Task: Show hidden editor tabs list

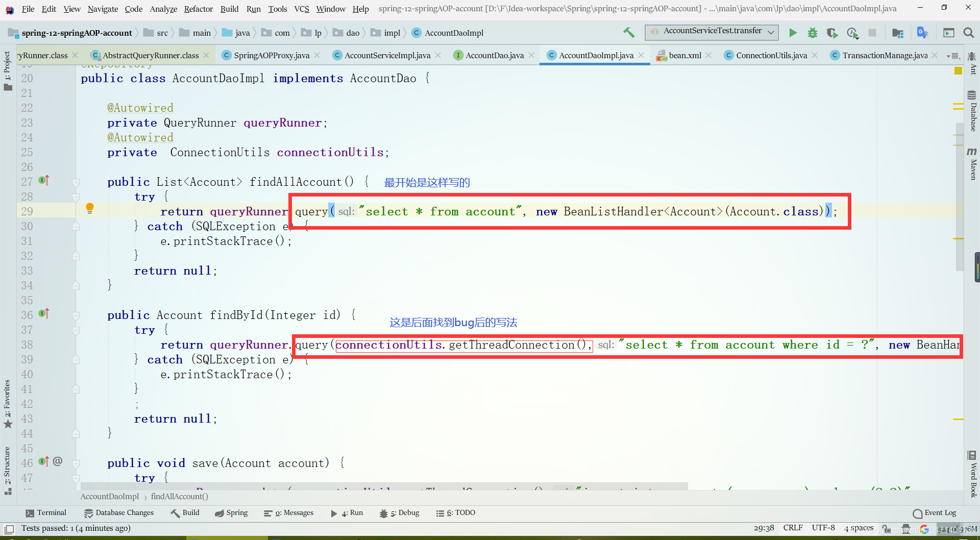Action: 952,56
